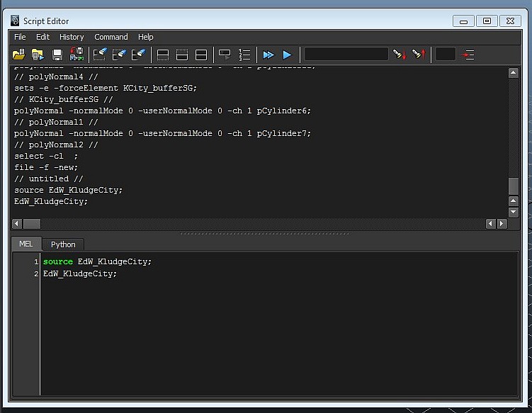Maximize the Script Editor window
This screenshot has width=532, height=413.
(487, 21)
